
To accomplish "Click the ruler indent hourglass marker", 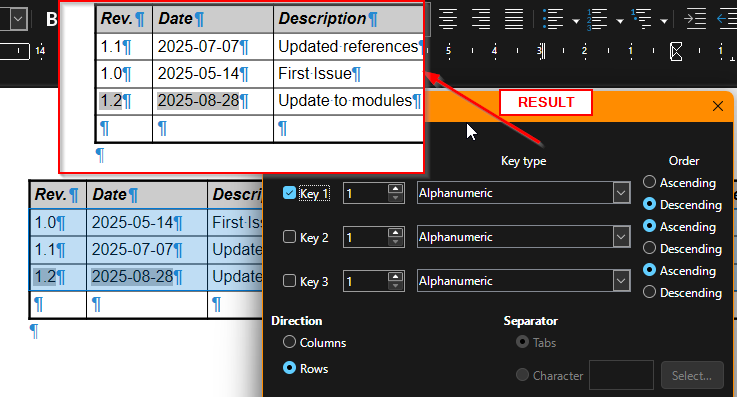I will coord(676,52).
